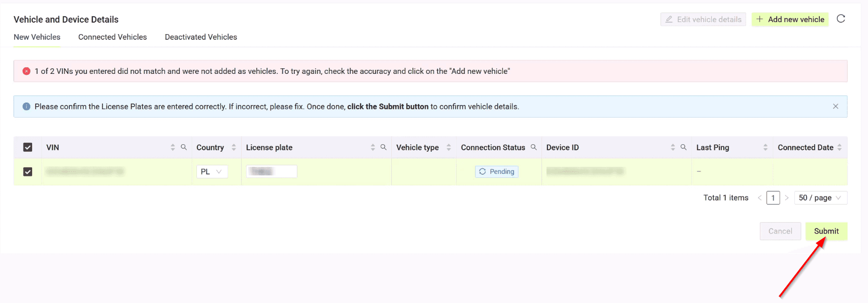
Task: Toggle the select-all checkbox in table header
Action: point(28,147)
